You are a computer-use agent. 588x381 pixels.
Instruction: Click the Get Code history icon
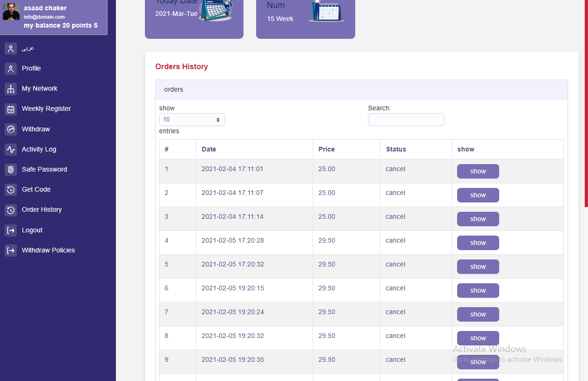point(11,190)
